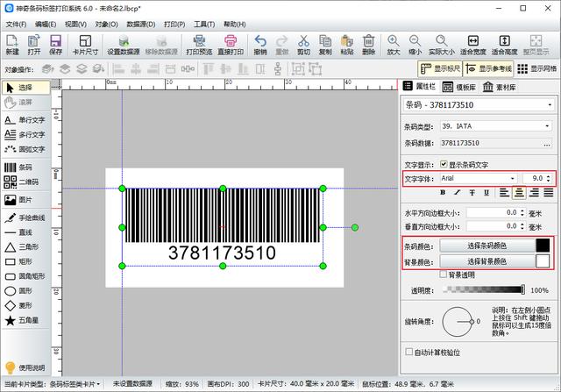Toggle the 显示条码文字 checkbox

[x=444, y=163]
